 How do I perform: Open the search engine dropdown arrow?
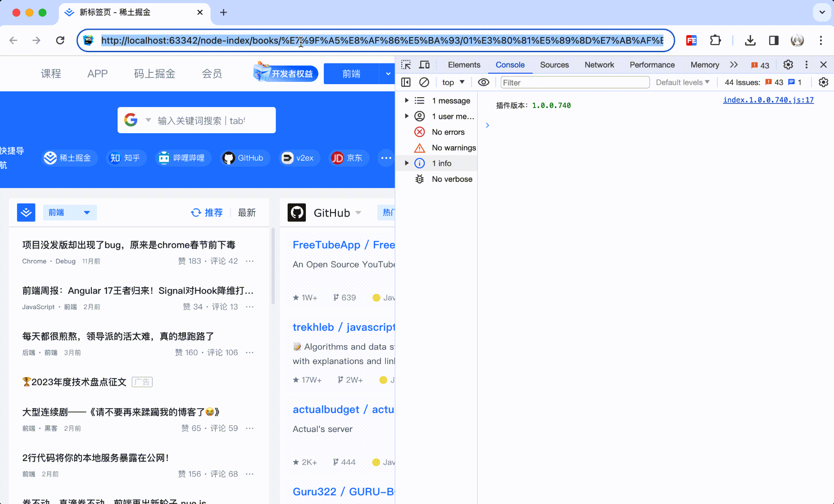pyautogui.click(x=148, y=120)
